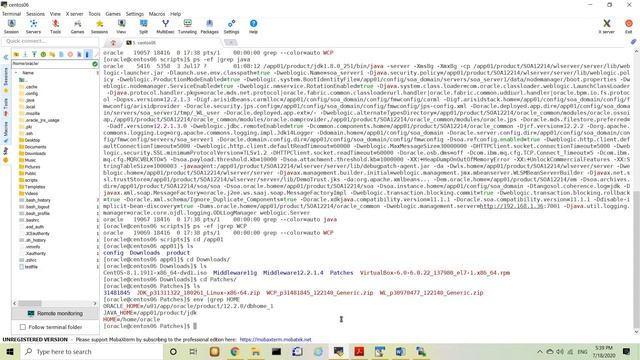Click the new tab button
640x360 pixels.
[231, 42]
